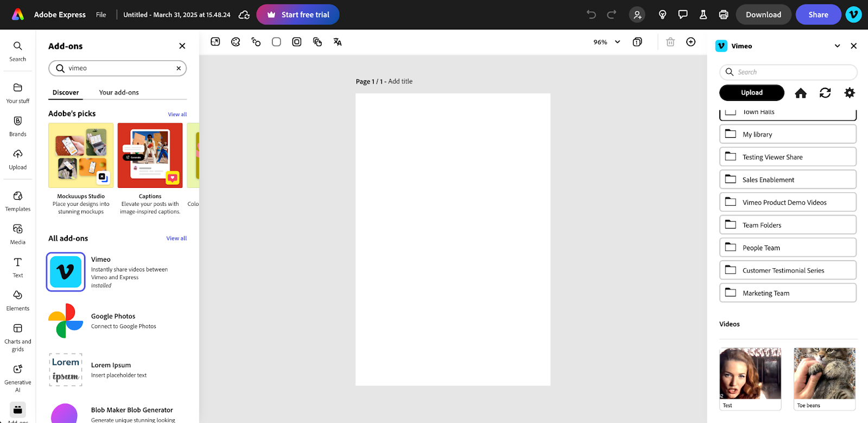Click View all beside Adobe's picks
This screenshot has height=423, width=868.
pyautogui.click(x=177, y=115)
